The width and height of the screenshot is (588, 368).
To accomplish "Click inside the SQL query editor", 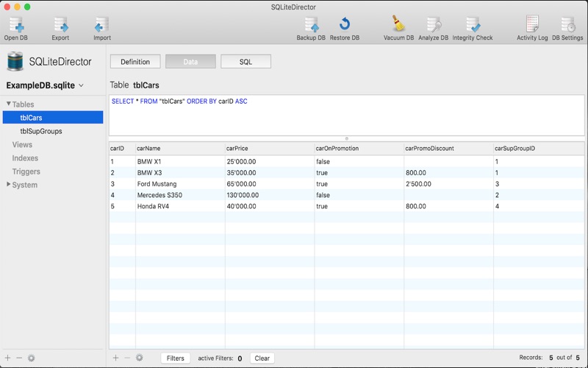I will click(346, 116).
